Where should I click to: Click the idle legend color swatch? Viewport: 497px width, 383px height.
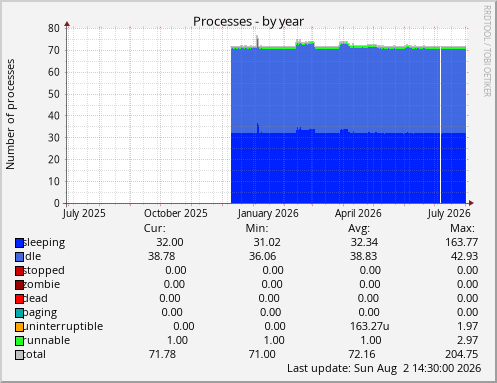click(19, 257)
